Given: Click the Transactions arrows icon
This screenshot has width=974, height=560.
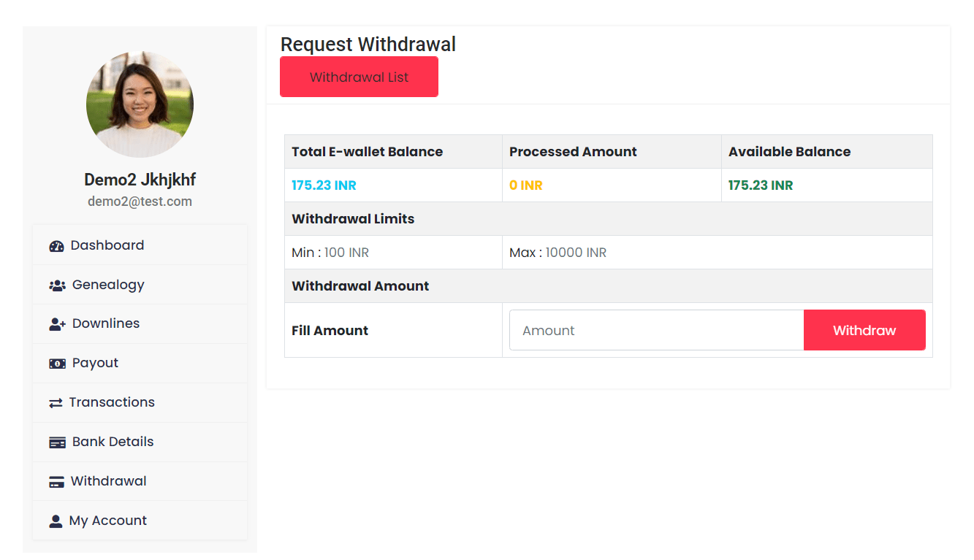Looking at the screenshot, I should point(56,403).
